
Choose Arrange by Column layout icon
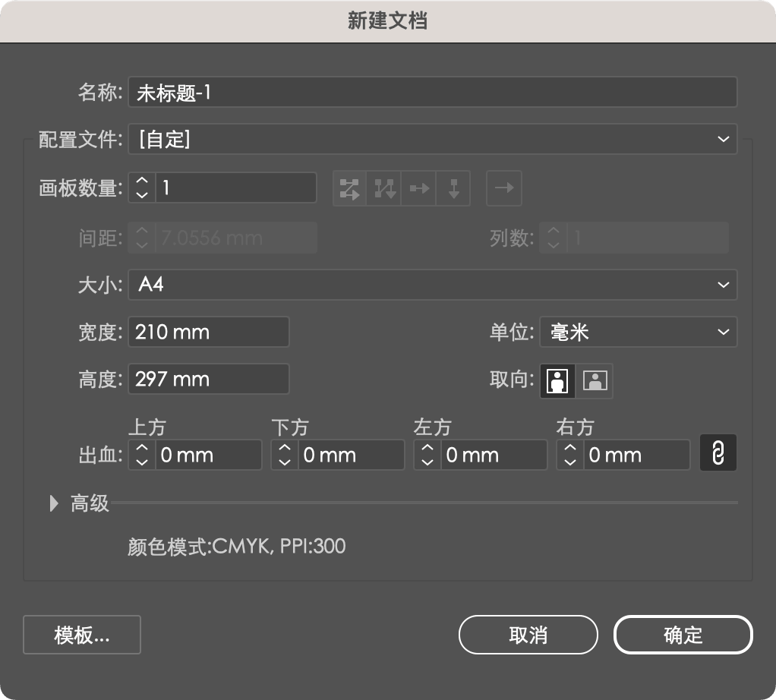pyautogui.click(x=453, y=188)
